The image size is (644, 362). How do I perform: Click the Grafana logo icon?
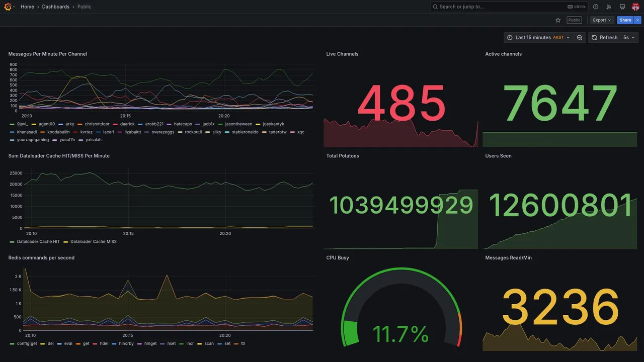coord(8,7)
